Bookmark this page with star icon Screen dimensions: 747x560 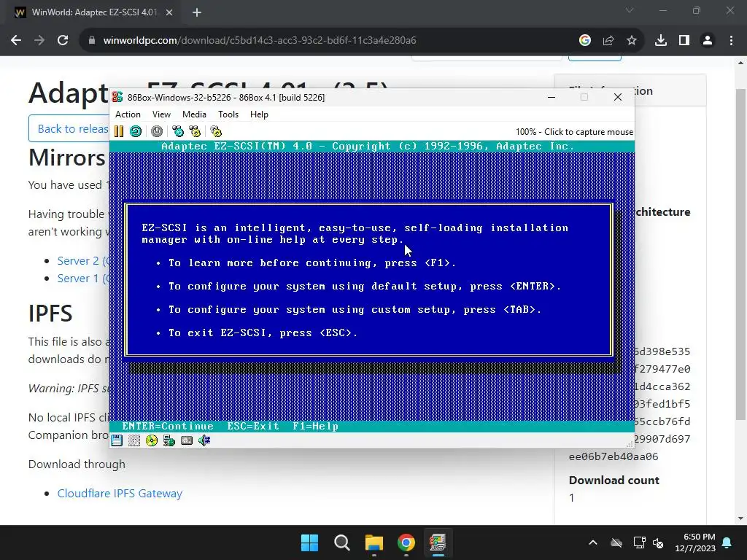click(x=632, y=41)
